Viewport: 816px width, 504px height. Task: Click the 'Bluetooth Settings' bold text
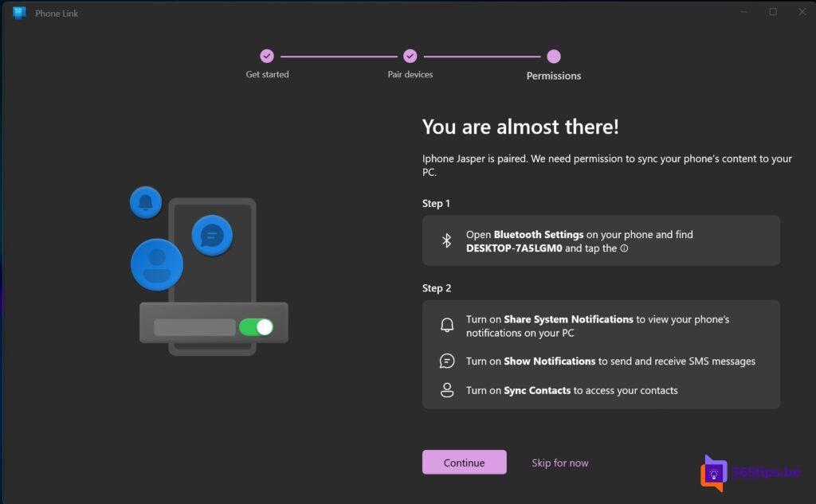pyautogui.click(x=539, y=235)
